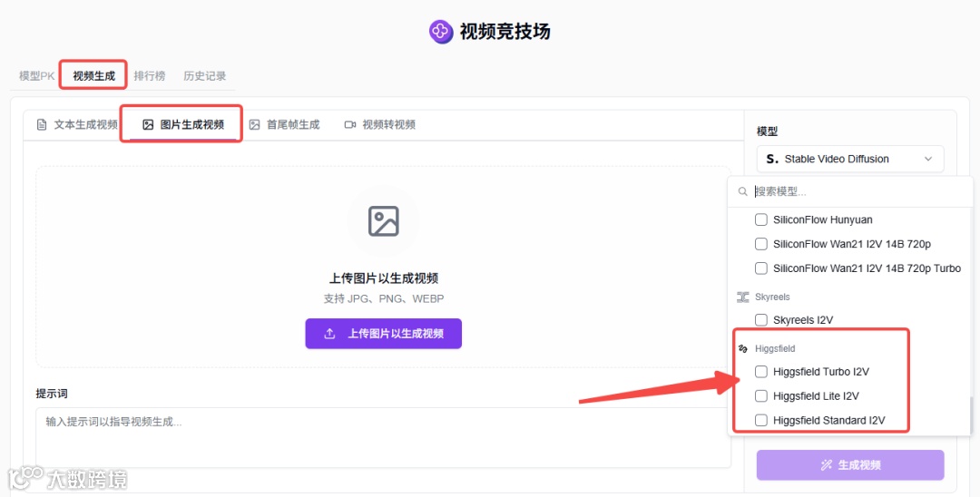Switch to the 模型PK tab

37,76
